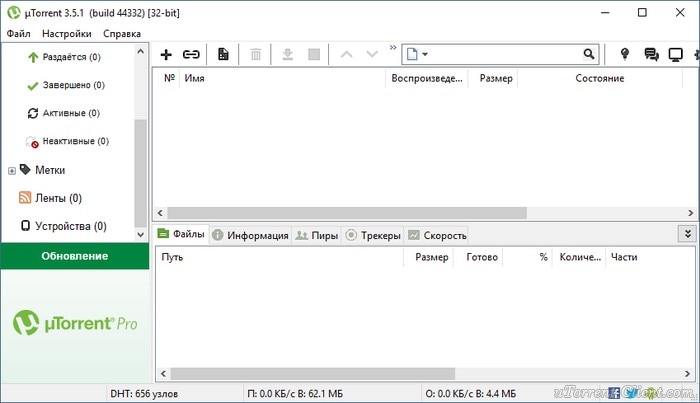Open the search provider dropdown arrow
The image size is (700, 403).
pos(425,54)
